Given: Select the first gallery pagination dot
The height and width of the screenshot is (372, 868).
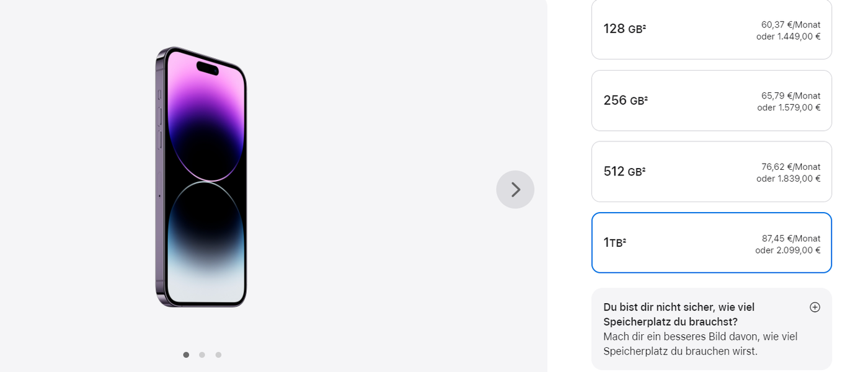Looking at the screenshot, I should pyautogui.click(x=186, y=355).
